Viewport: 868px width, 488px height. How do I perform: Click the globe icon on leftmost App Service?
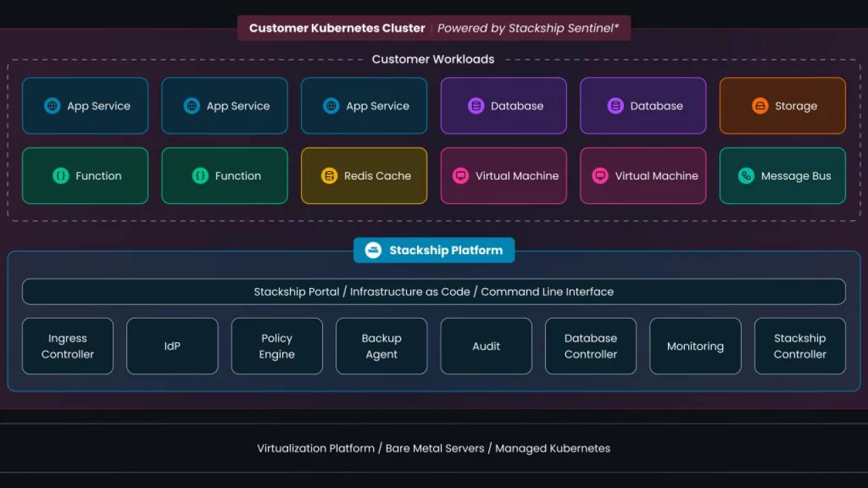(52, 106)
